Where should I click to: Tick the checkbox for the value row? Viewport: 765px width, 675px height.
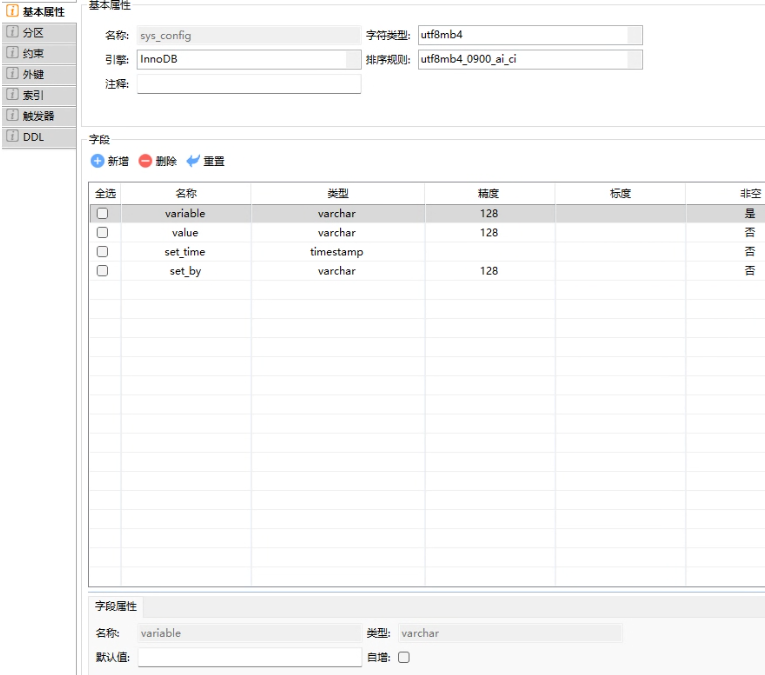101,233
